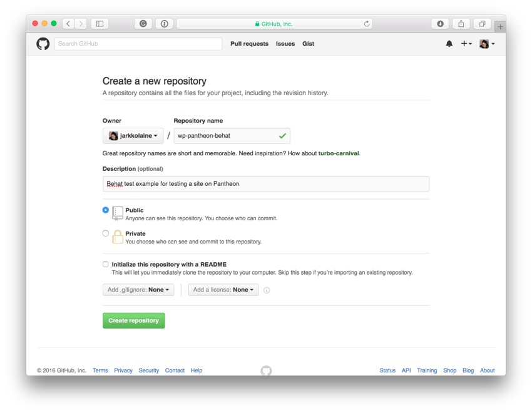Show Safari downloads
The image size is (532, 413).
440,23
